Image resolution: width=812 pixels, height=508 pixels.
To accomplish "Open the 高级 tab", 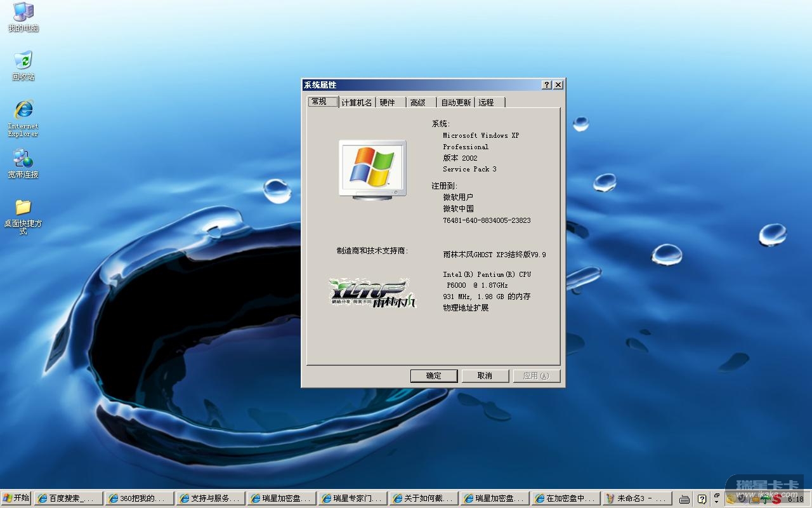I will [x=421, y=102].
